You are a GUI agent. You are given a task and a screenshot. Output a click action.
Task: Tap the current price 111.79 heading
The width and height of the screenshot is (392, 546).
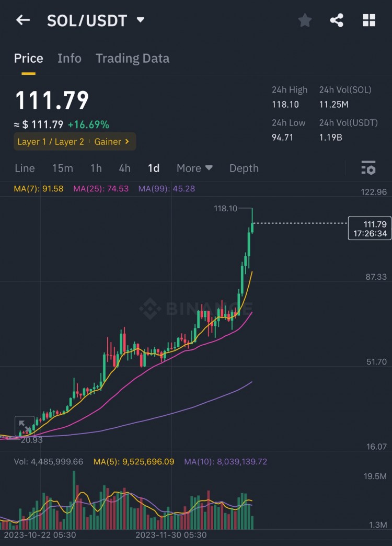pos(52,100)
